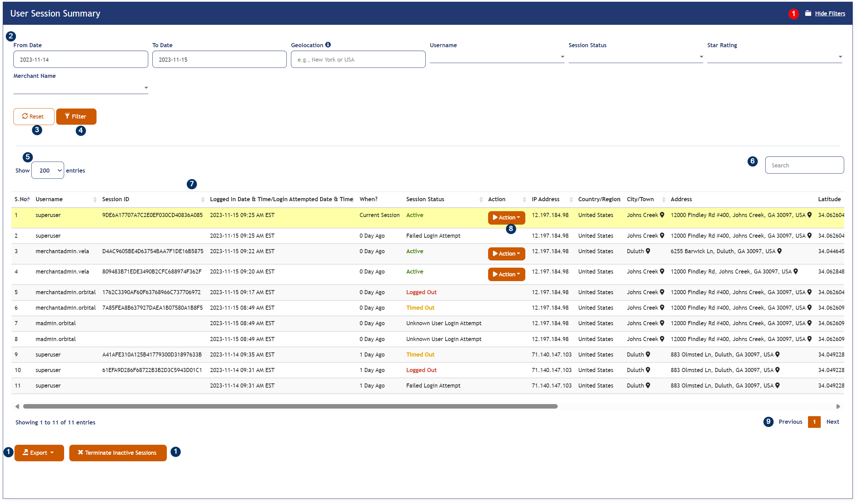Click city pin in row 2 Johns Creek

662,236
